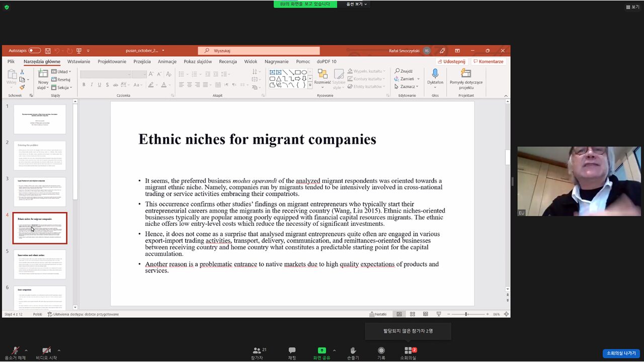The height and width of the screenshot is (362, 644).
Task: Select slide 5 thumbnail in panel
Action: 40,264
